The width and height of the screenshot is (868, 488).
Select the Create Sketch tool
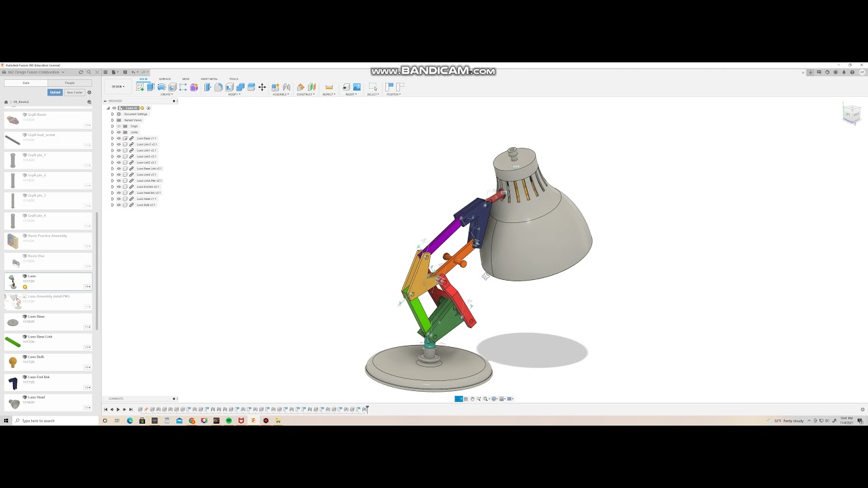click(140, 87)
